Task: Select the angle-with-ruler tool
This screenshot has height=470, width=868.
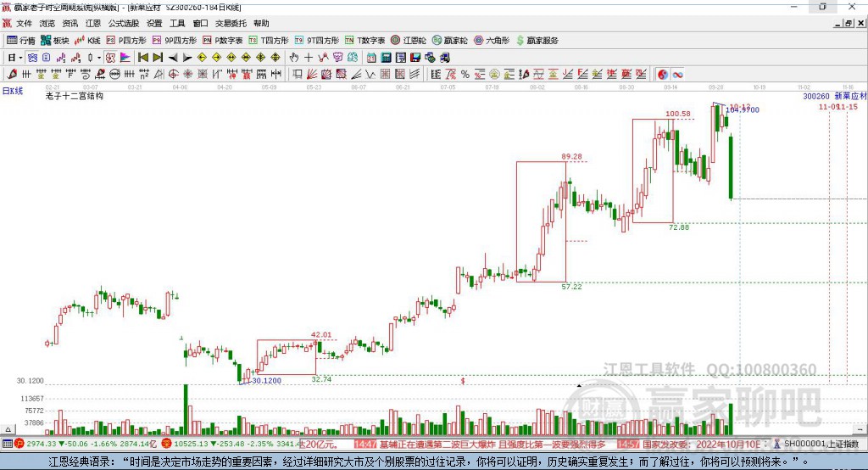Action: (159, 74)
